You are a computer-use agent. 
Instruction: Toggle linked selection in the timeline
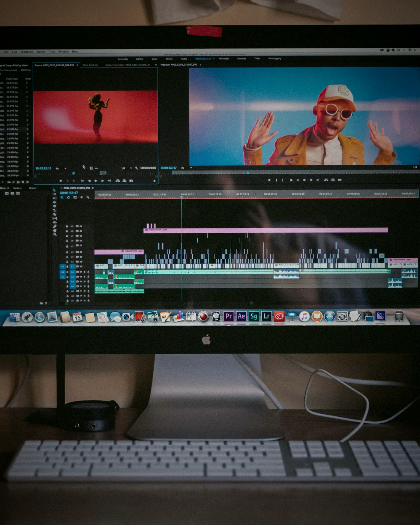coord(75,197)
